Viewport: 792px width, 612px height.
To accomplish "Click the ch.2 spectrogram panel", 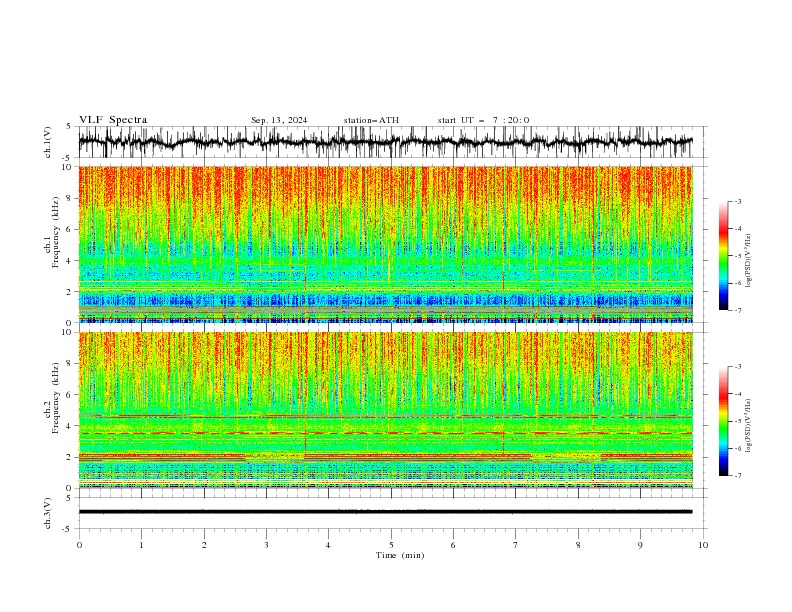I will pyautogui.click(x=385, y=410).
